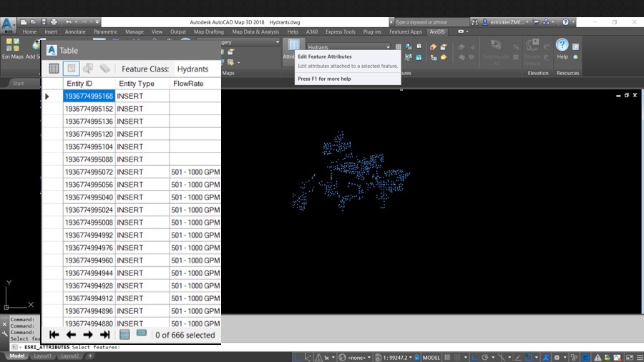The height and width of the screenshot is (362, 644).
Task: Go to first record in Table
Action: pos(54,335)
